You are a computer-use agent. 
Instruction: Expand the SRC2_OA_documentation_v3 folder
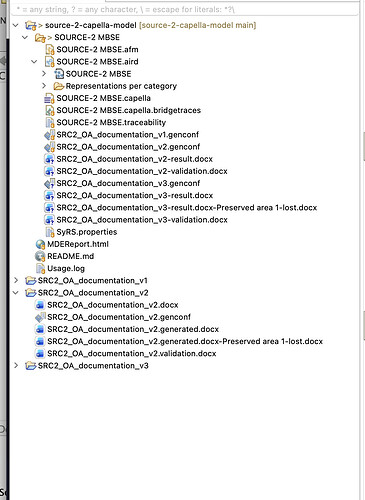(16, 366)
